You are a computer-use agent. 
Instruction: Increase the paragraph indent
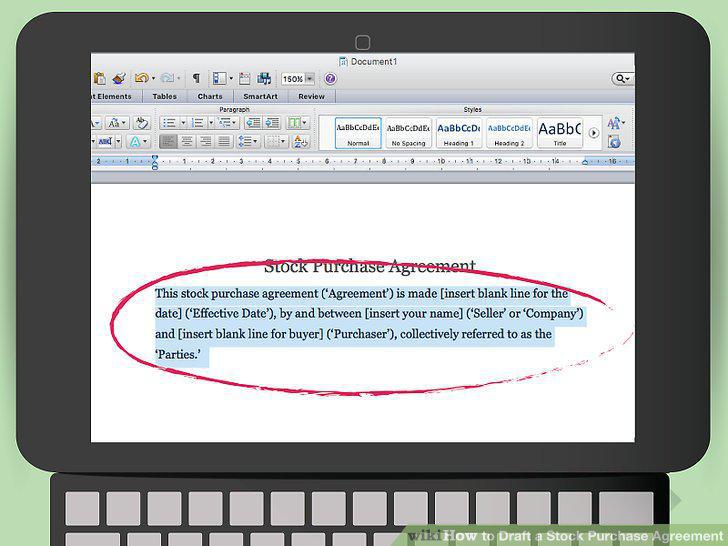pos(272,123)
